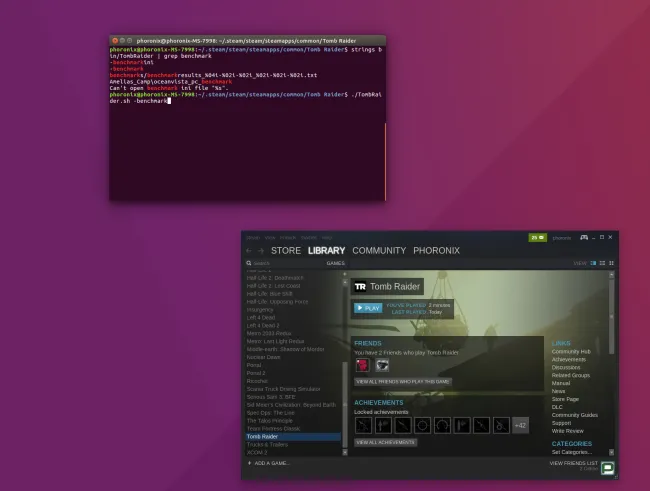The width and height of the screenshot is (650, 491).
Task: Open the Help menu in Steam
Action: pos(327,238)
